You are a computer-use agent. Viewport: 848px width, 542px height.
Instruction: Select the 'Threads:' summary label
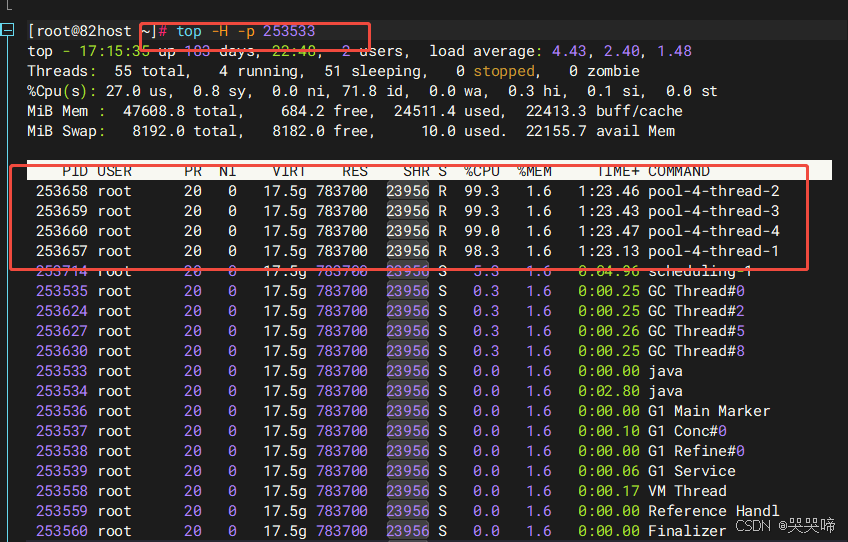(x=62, y=71)
